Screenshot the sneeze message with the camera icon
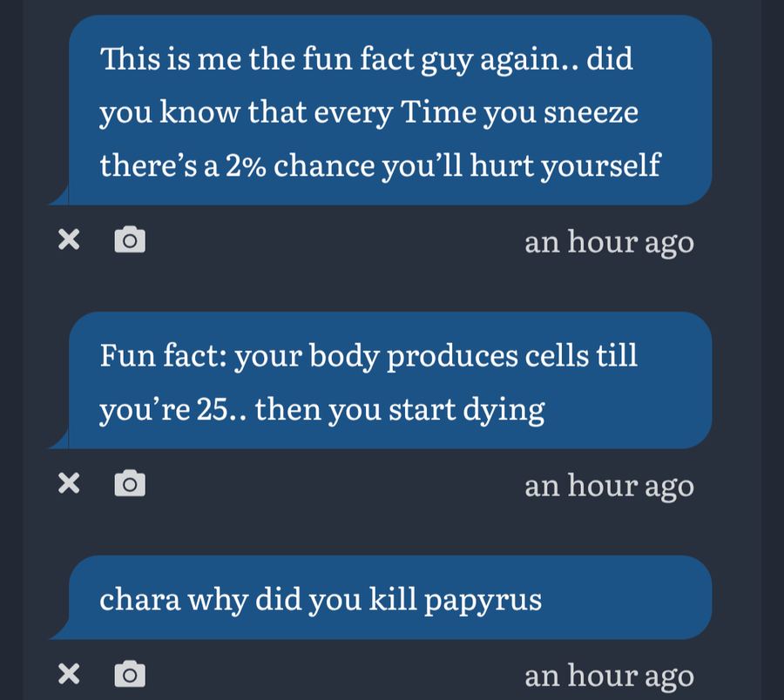The height and width of the screenshot is (700, 784). [130, 241]
